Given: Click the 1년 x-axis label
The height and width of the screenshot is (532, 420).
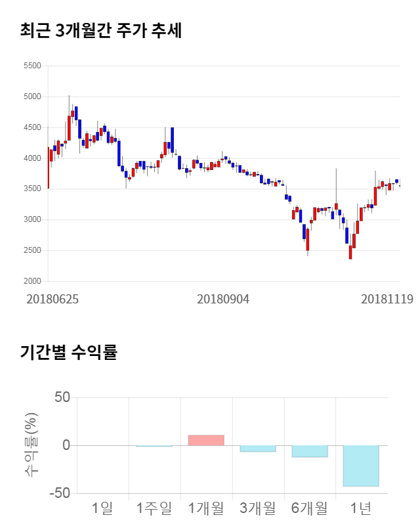Looking at the screenshot, I should (361, 508).
